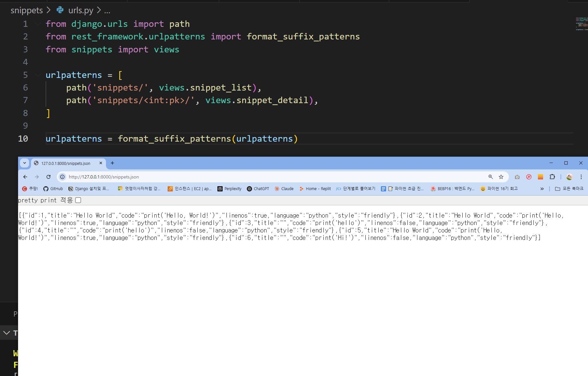The width and height of the screenshot is (588, 376).
Task: Click the urls.py breadcrumb in the editor
Action: point(81,10)
